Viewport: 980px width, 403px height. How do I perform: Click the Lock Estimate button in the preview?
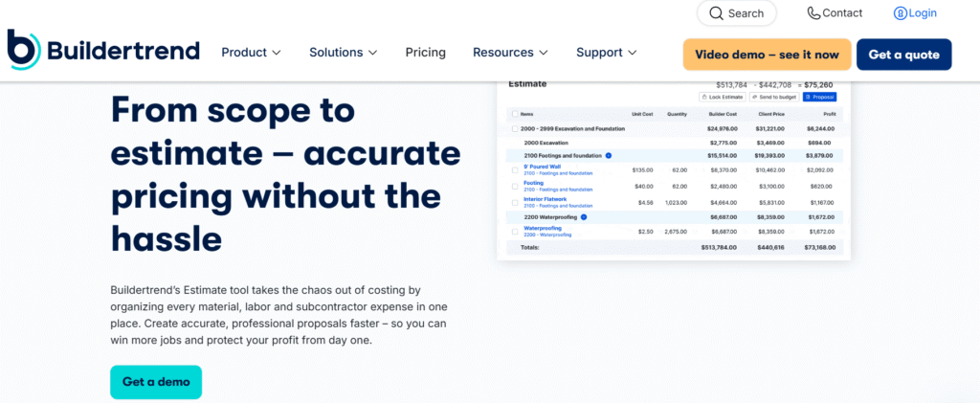coord(722,98)
